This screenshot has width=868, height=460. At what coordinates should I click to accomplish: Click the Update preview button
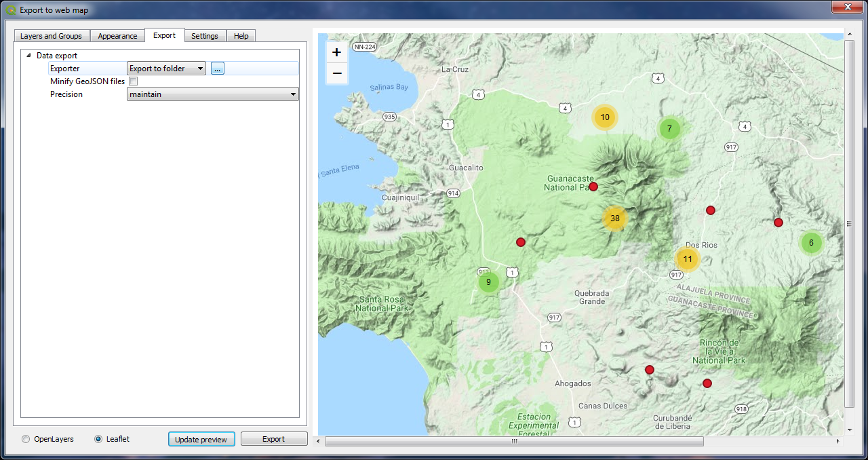point(201,439)
